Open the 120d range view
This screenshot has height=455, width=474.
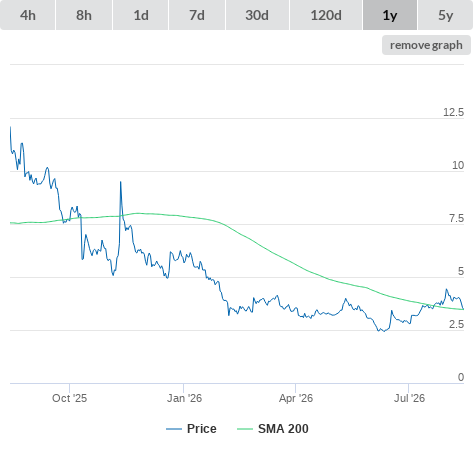pyautogui.click(x=326, y=15)
